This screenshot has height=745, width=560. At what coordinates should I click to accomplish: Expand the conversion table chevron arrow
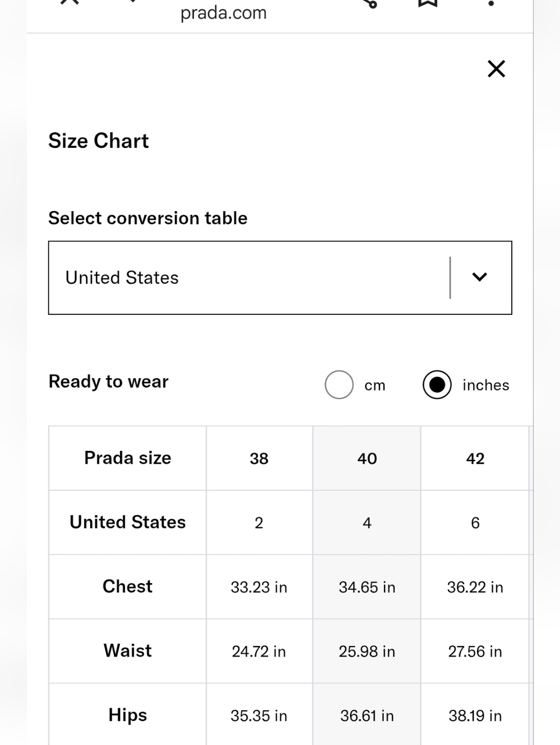(479, 277)
